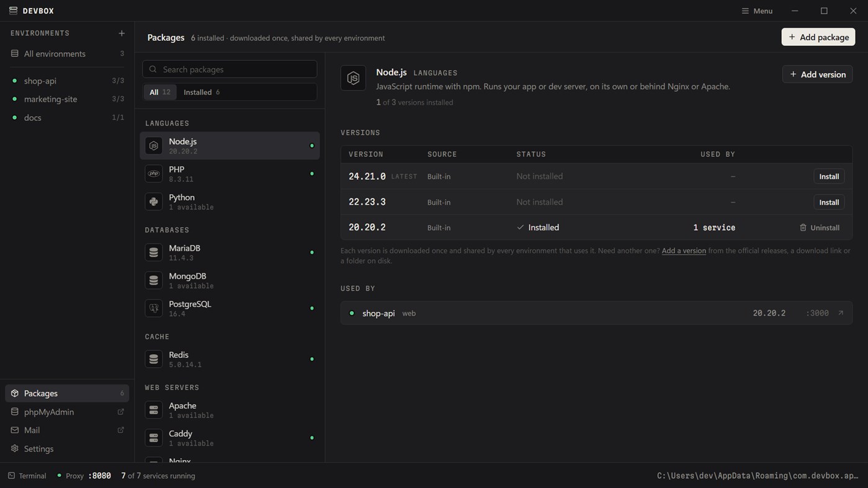Click Add package button
This screenshot has height=488, width=868.
tap(818, 37)
